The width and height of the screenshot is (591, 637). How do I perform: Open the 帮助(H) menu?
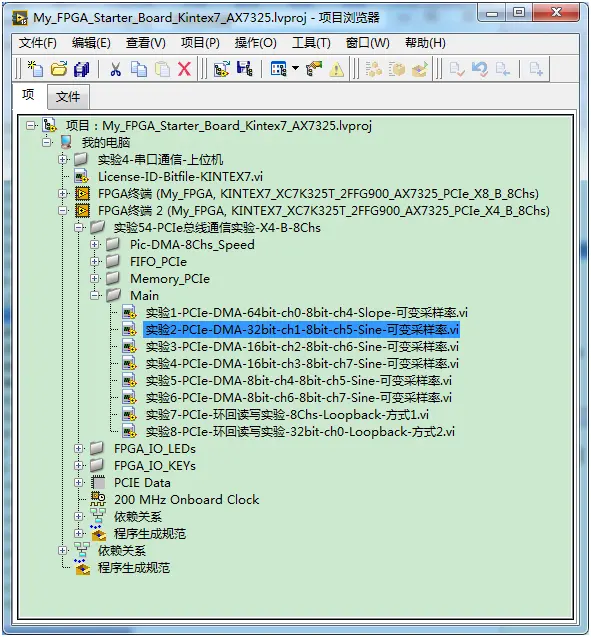tap(425, 43)
